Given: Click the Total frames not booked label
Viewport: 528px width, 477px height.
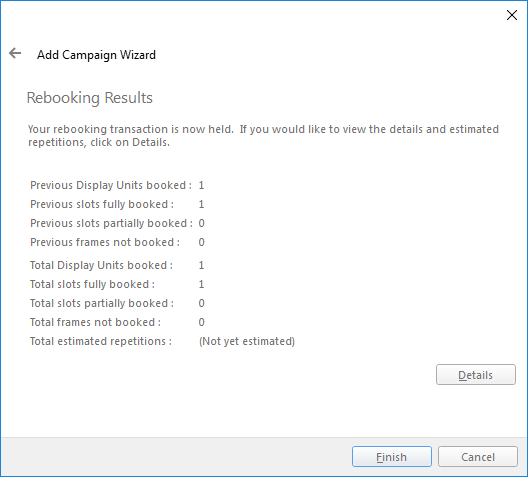Looking at the screenshot, I should (x=95, y=322).
